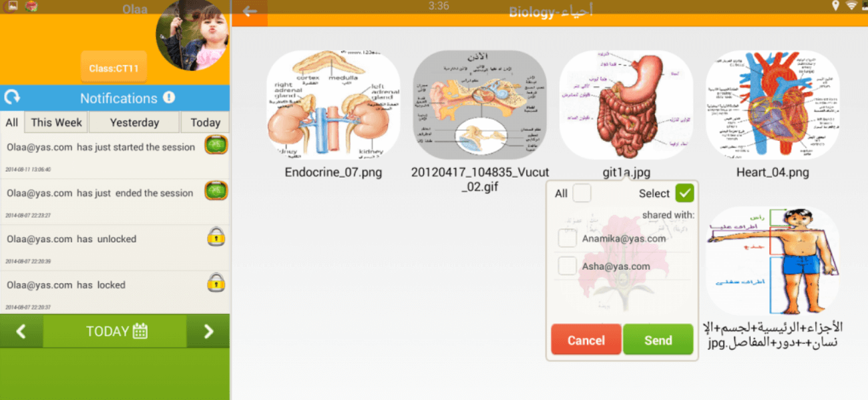Select the Today notifications tab
Screen dimensions: 868x400
click(205, 122)
